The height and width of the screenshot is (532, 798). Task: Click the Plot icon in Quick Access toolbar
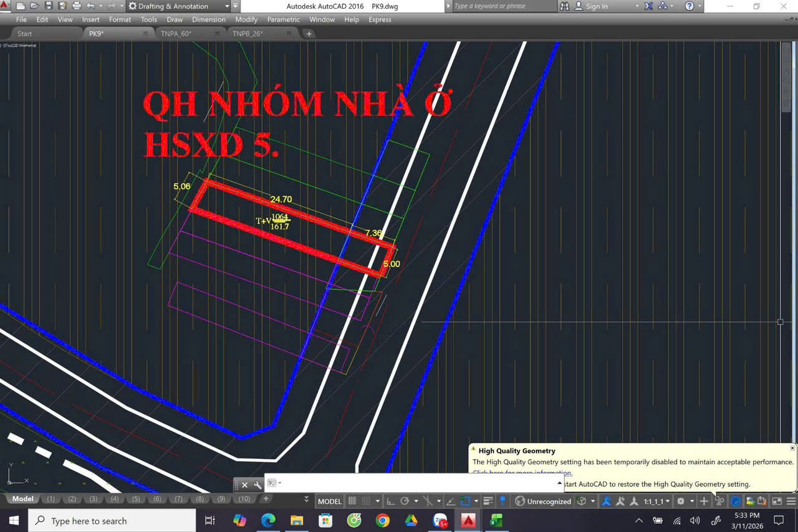(x=76, y=6)
